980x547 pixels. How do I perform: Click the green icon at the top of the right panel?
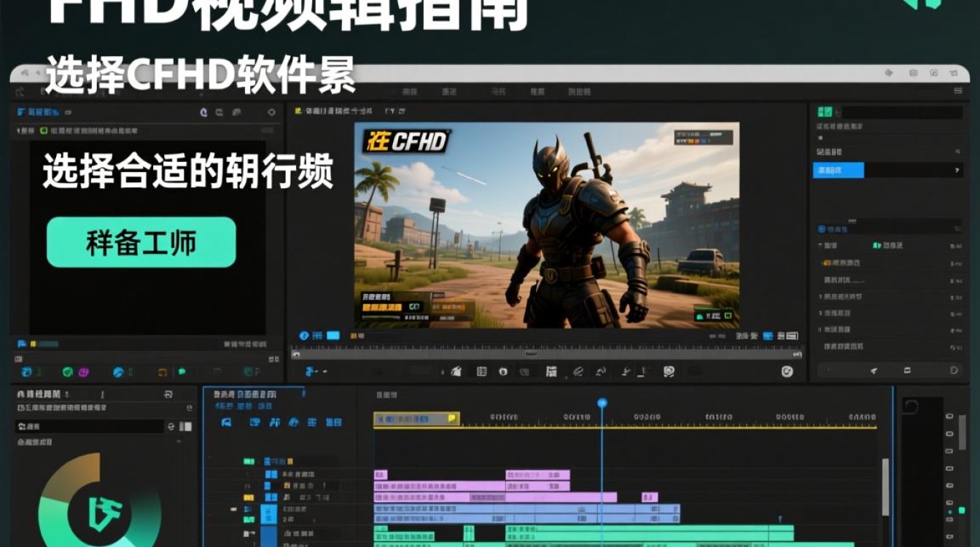coord(825,112)
